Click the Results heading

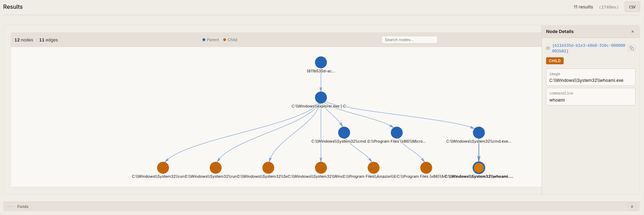[13, 7]
